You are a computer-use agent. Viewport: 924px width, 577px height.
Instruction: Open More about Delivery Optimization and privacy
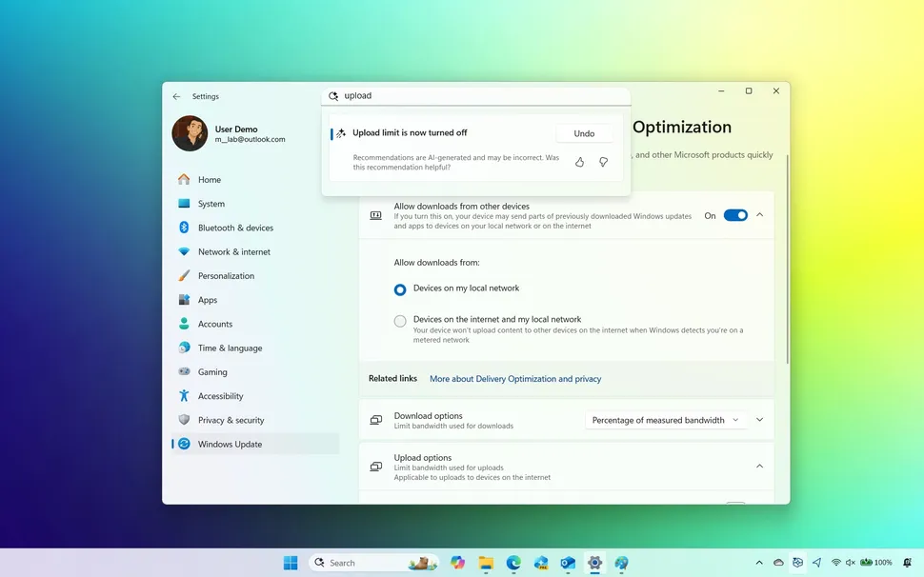[514, 378]
